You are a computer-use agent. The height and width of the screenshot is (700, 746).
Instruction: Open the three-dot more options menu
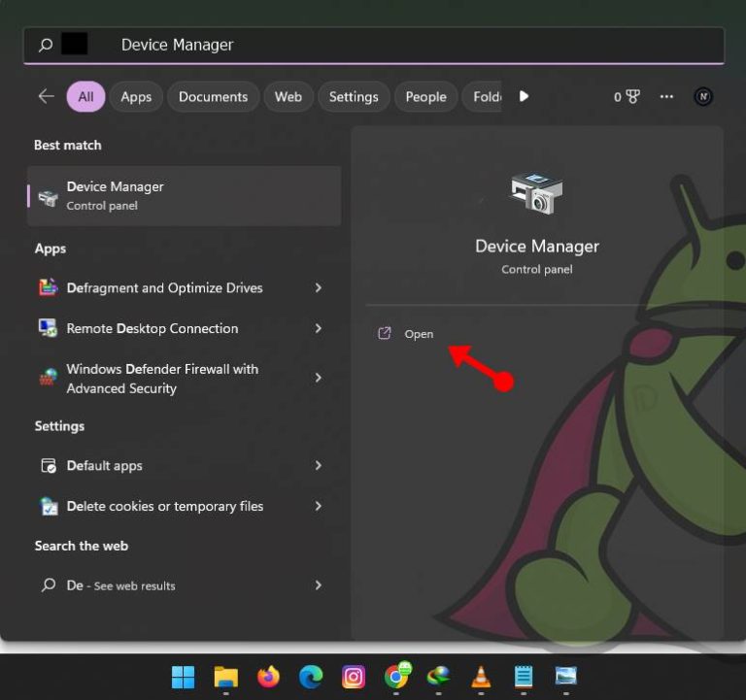(666, 96)
